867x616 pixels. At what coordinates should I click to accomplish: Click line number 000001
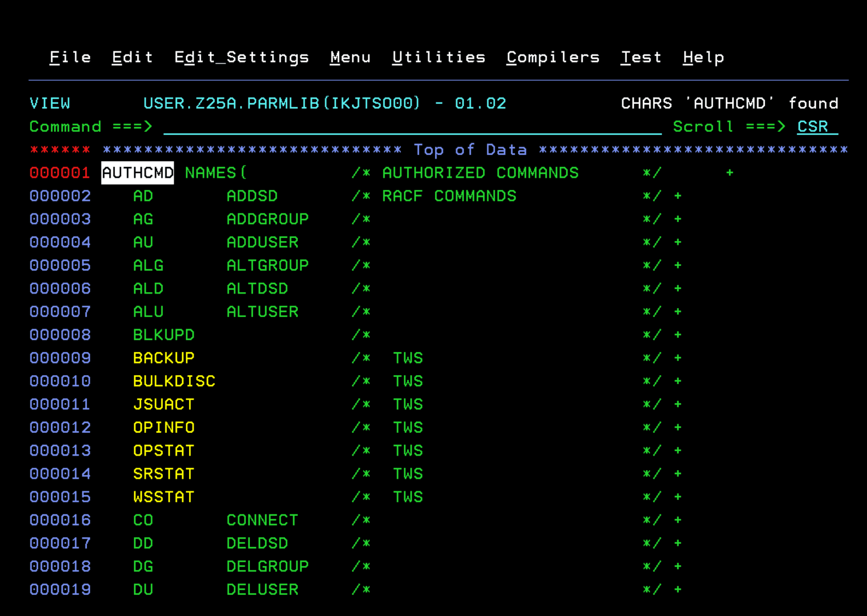pyautogui.click(x=60, y=173)
